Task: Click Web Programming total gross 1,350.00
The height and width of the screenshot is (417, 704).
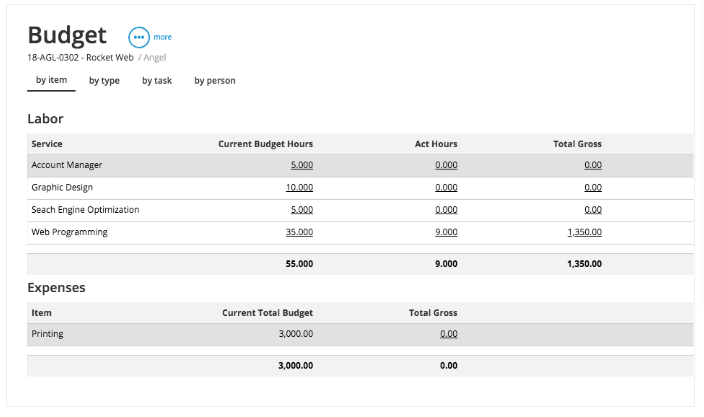Action: tap(585, 232)
